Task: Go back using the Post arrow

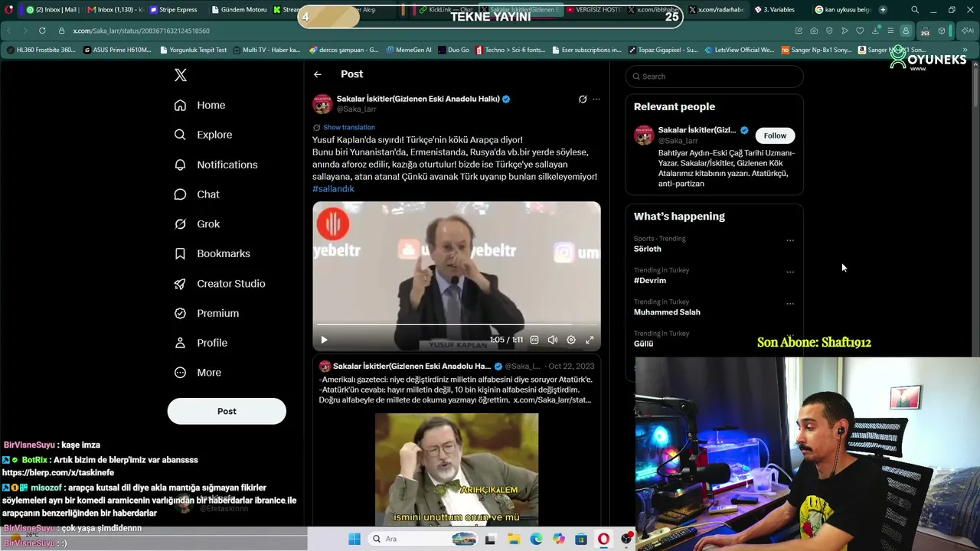Action: tap(318, 74)
